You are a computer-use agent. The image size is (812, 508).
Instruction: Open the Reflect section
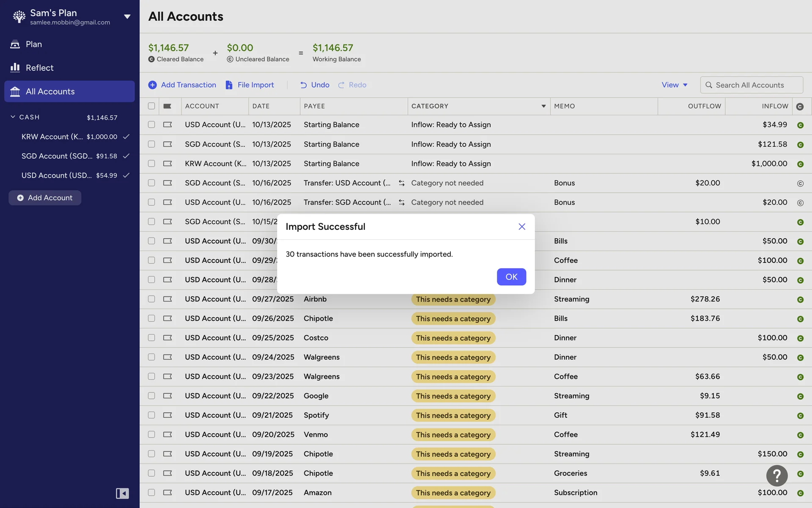point(39,68)
